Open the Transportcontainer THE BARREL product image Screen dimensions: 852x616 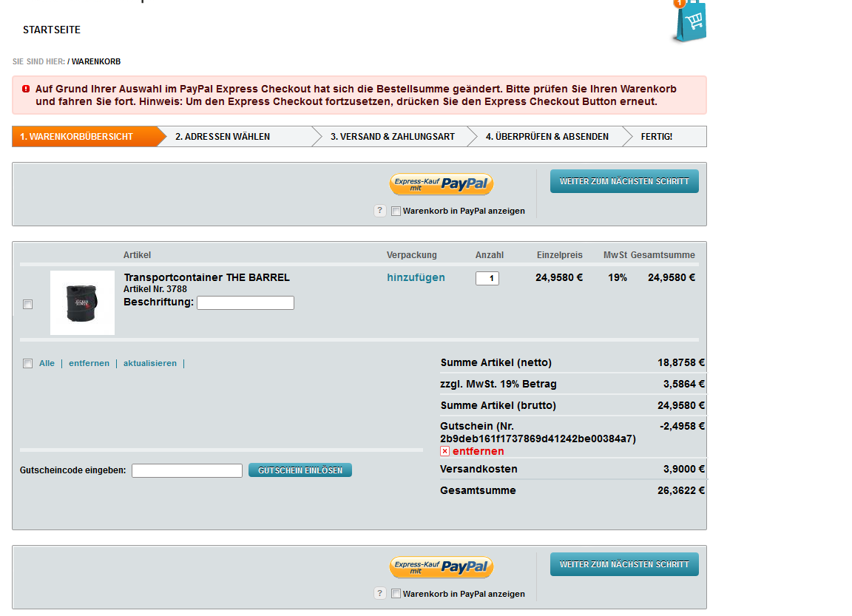coord(82,302)
